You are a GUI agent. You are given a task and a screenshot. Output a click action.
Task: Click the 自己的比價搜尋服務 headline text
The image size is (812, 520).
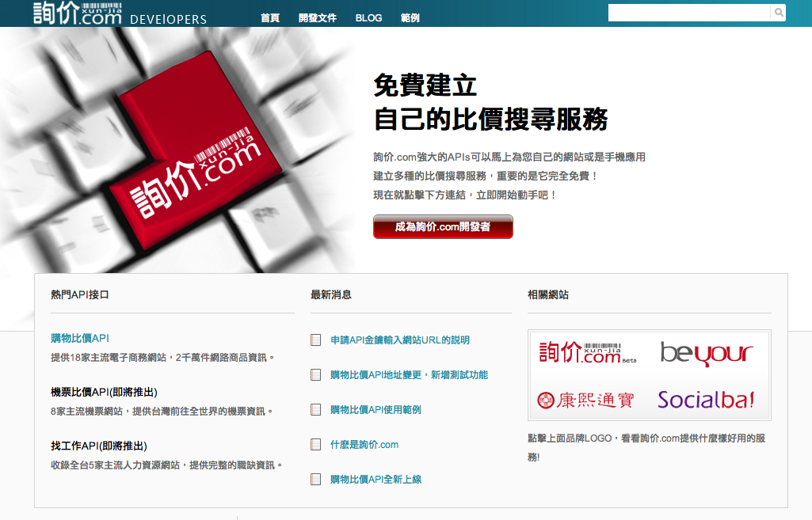(490, 119)
